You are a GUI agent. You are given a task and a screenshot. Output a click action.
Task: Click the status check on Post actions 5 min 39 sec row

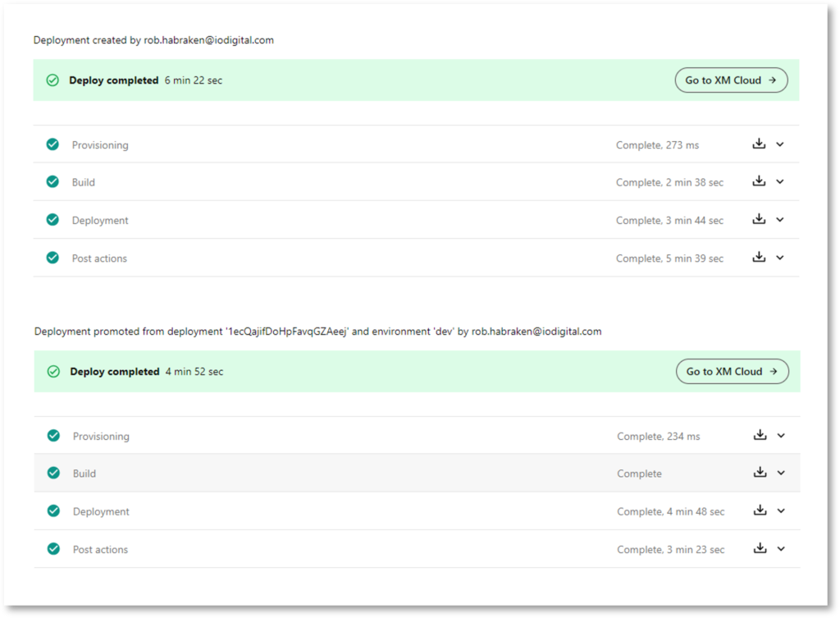[52, 258]
